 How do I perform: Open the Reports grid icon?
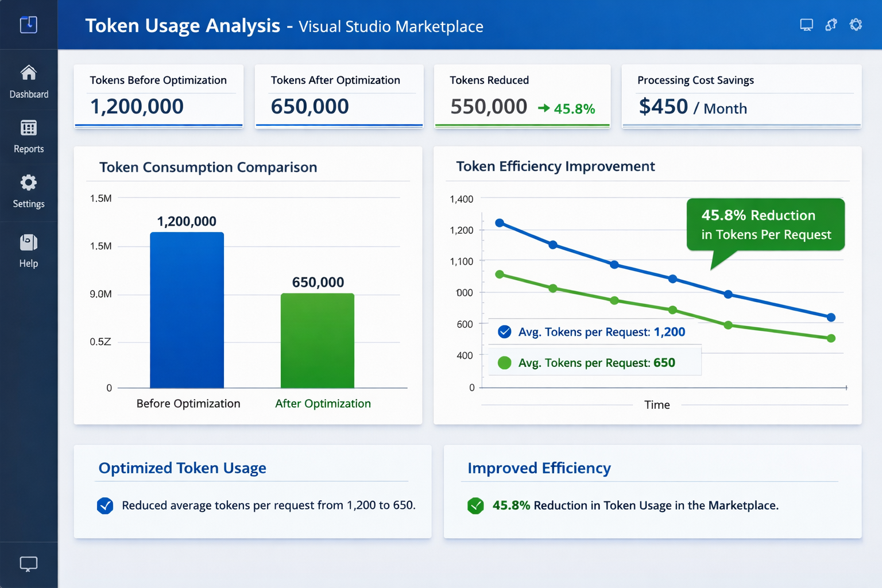click(x=29, y=127)
